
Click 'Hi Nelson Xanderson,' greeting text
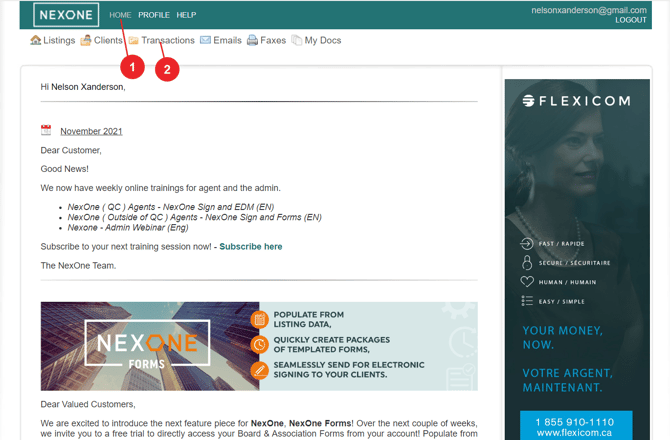pos(83,87)
